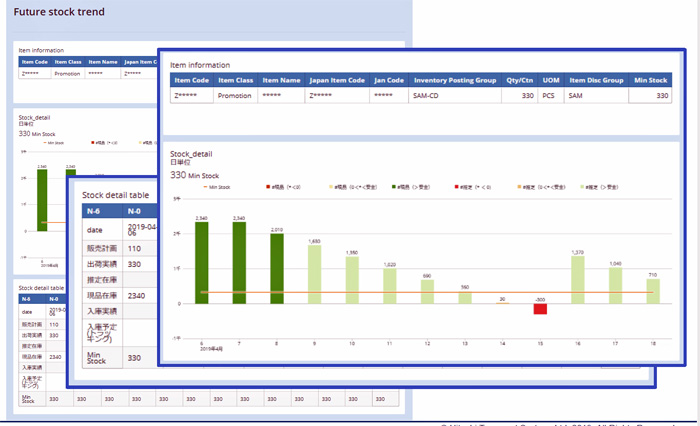Click the 推定在庫 row label in popup table
This screenshot has height=426, width=700.
coord(102,280)
